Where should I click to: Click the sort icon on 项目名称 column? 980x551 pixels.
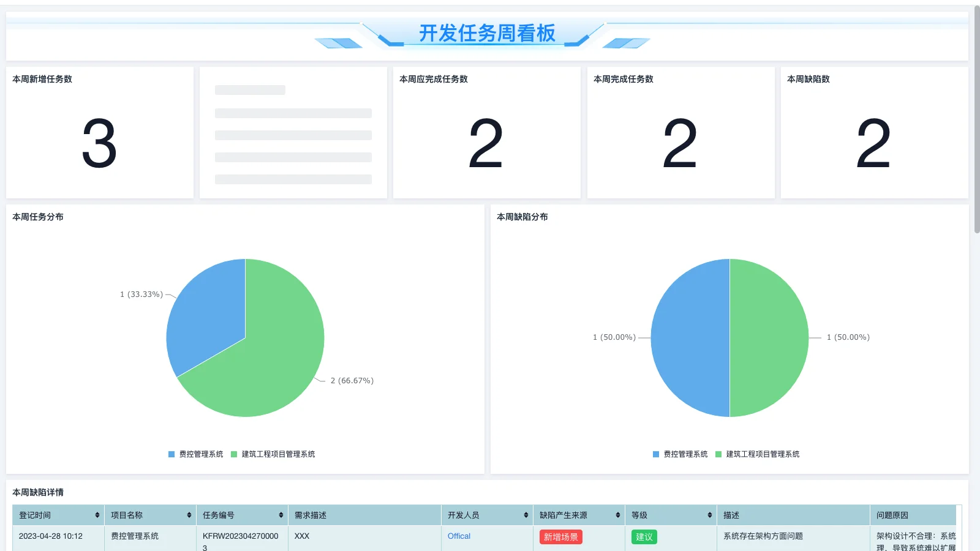189,515
